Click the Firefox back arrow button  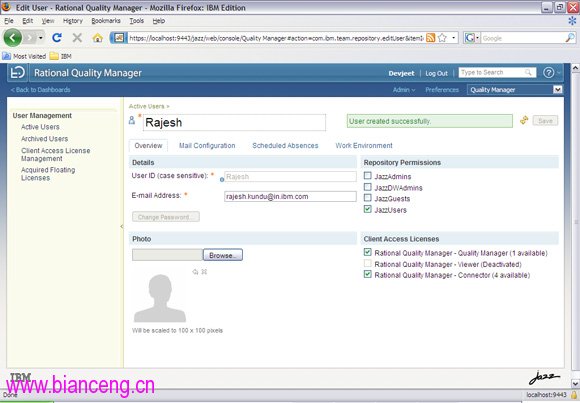pos(13,37)
